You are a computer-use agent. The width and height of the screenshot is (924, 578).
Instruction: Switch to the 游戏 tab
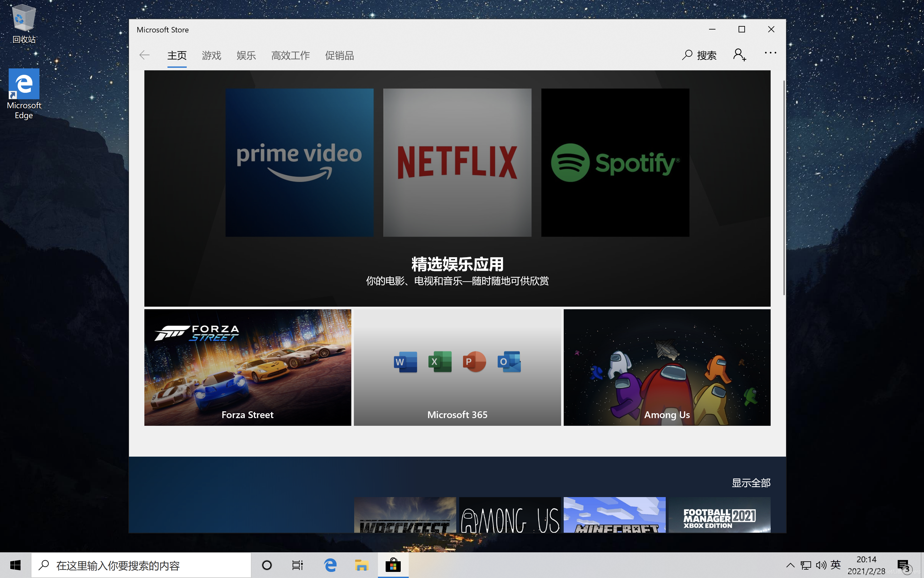coord(211,56)
